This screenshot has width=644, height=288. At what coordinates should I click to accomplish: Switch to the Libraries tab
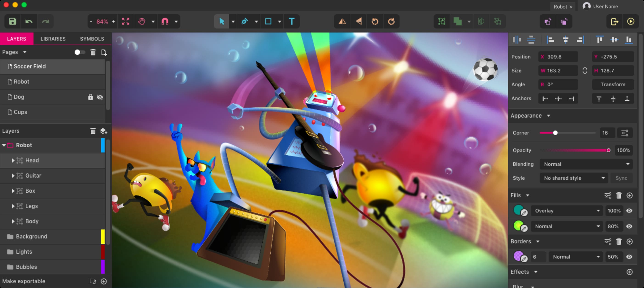click(53, 39)
